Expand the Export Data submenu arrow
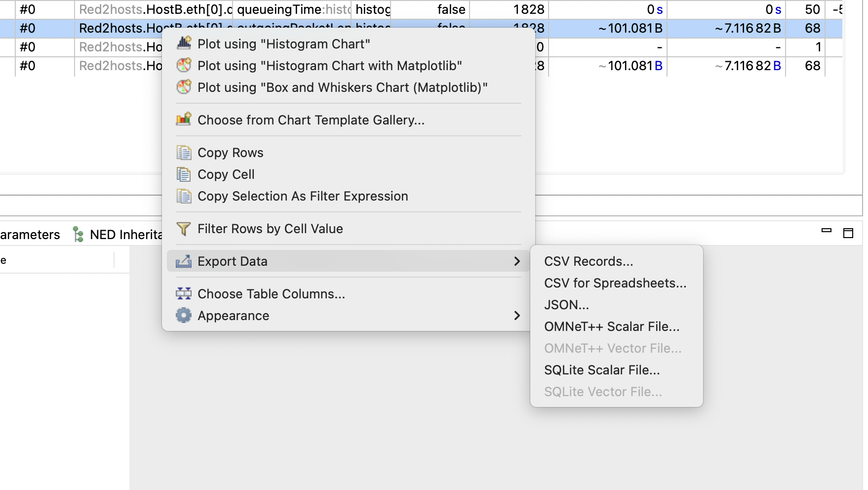This screenshot has width=868, height=490. pos(517,261)
